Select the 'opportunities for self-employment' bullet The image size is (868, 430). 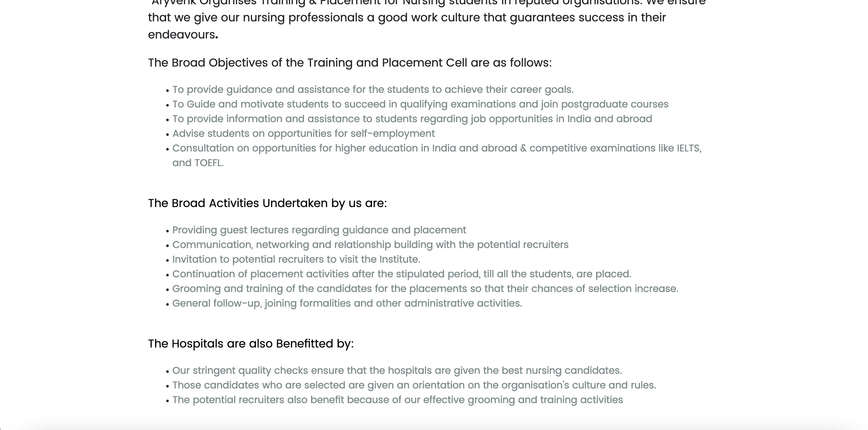303,133
